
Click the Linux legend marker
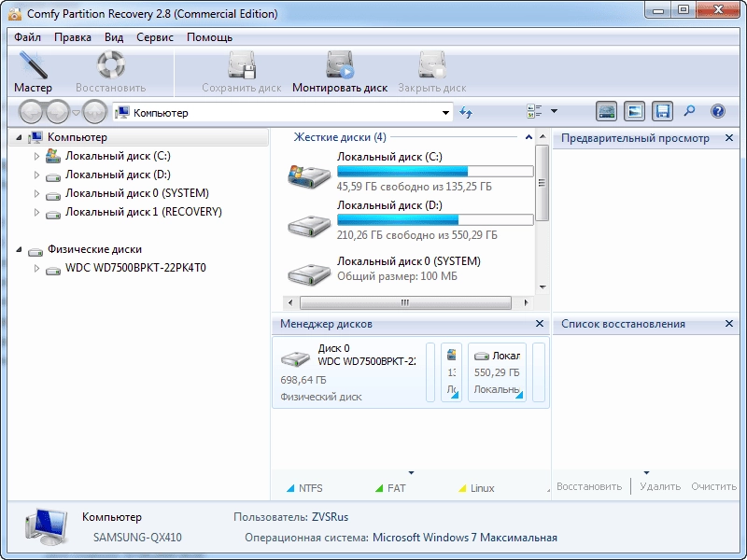(462, 488)
